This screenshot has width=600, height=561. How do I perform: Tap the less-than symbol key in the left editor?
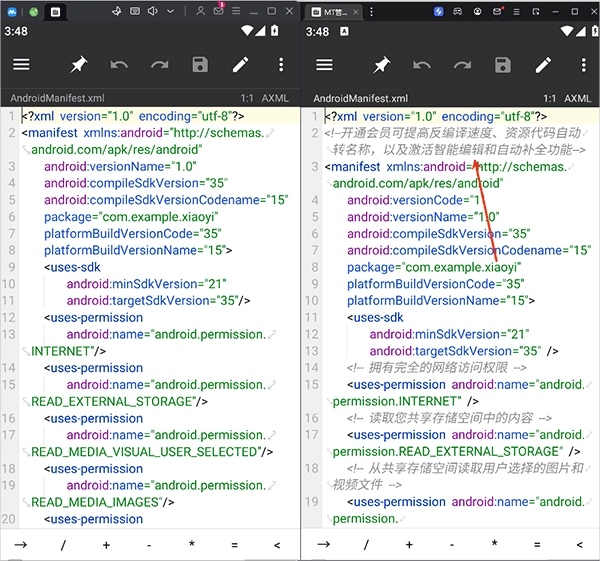(277, 544)
